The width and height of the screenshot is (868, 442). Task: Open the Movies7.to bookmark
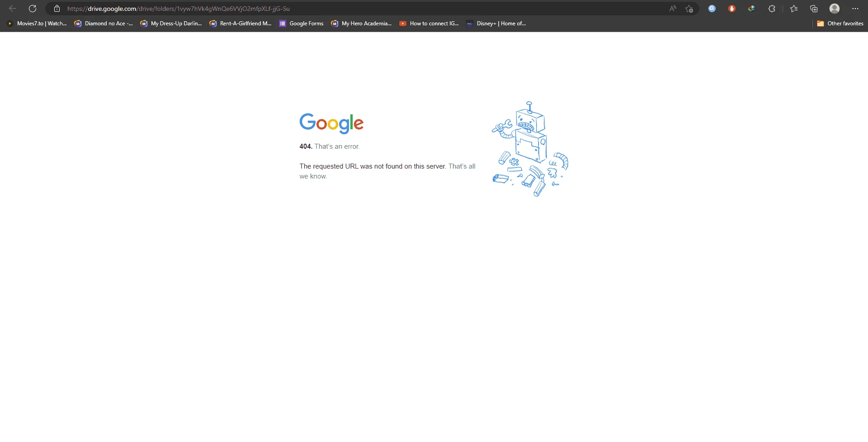[37, 24]
